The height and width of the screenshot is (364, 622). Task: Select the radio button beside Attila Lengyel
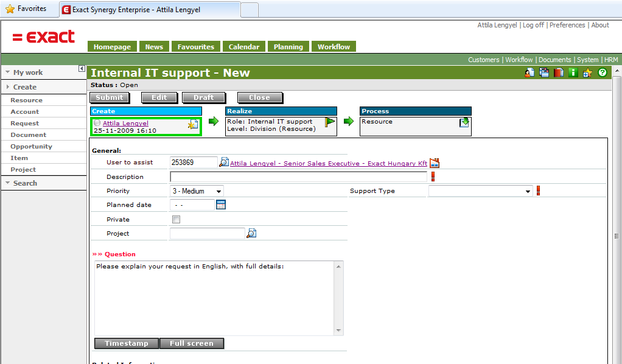[97, 123]
